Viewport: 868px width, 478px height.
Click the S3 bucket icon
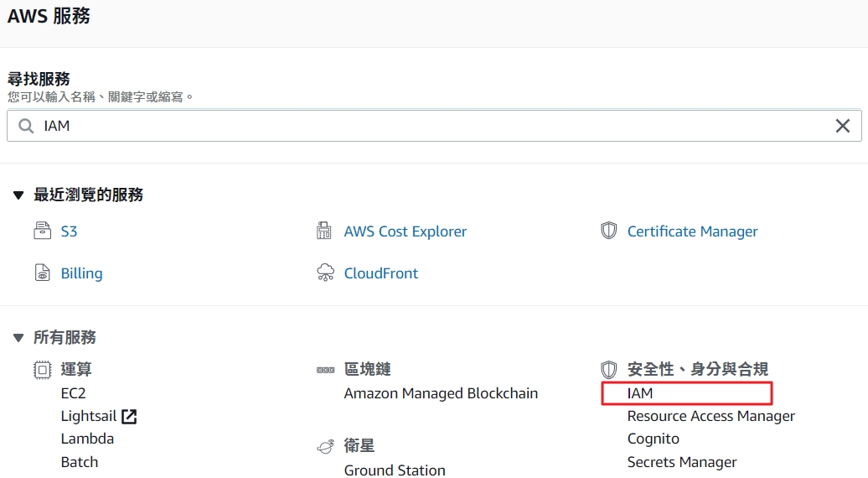(43, 231)
